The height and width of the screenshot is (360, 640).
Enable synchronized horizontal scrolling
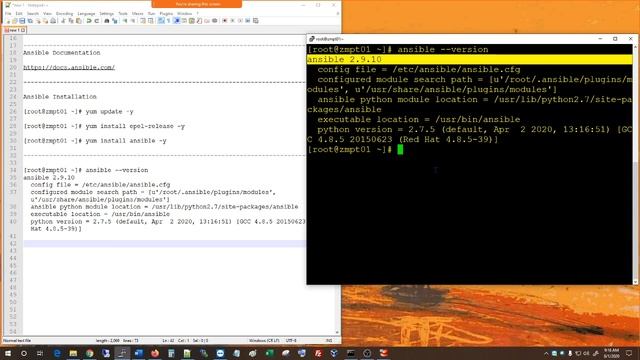tap(151, 21)
